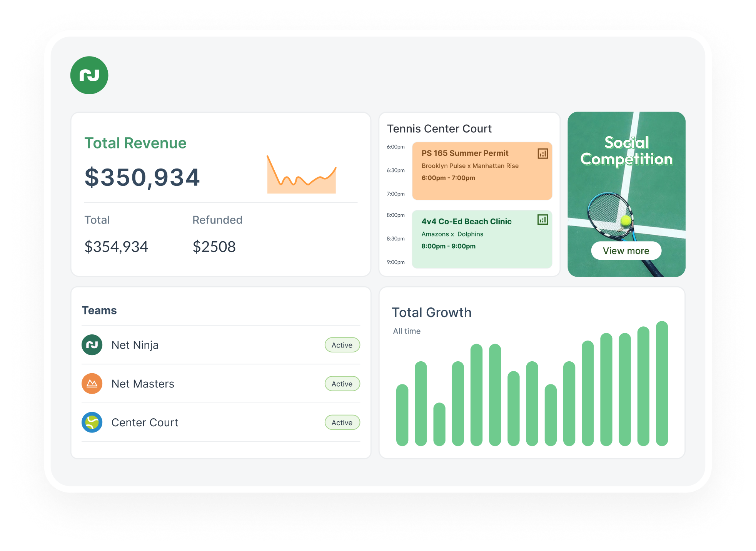Select the Center Court team name
The height and width of the screenshot is (551, 756).
(145, 422)
